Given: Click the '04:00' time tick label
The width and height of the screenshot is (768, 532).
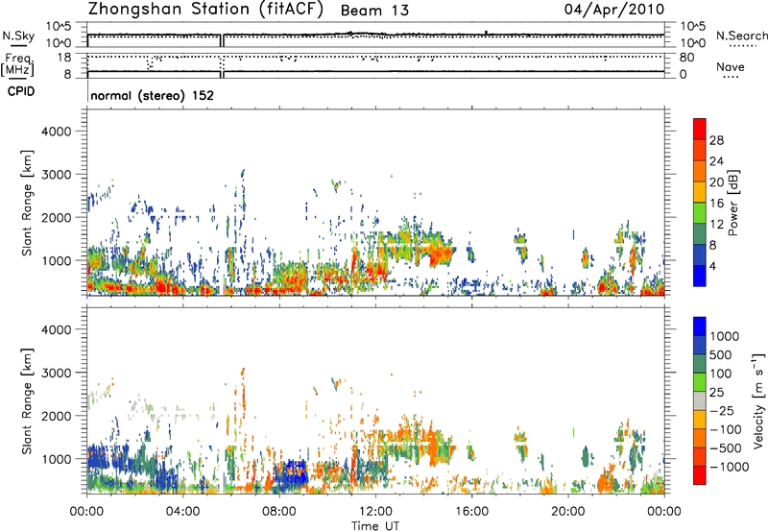Looking at the screenshot, I should coord(182,512).
